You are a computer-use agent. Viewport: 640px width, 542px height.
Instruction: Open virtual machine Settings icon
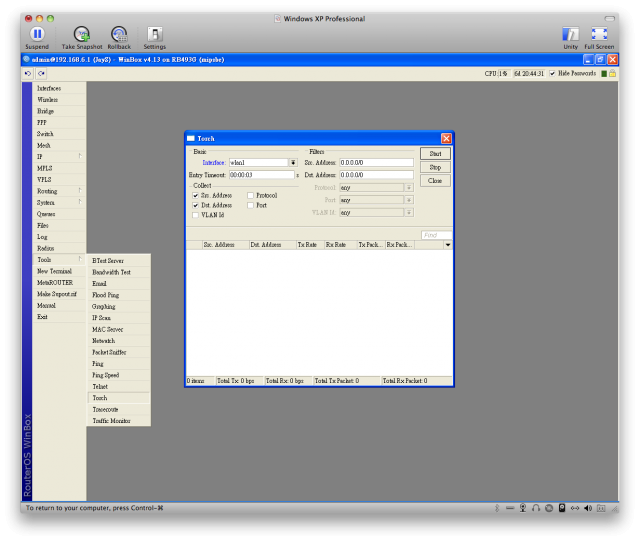(x=155, y=34)
